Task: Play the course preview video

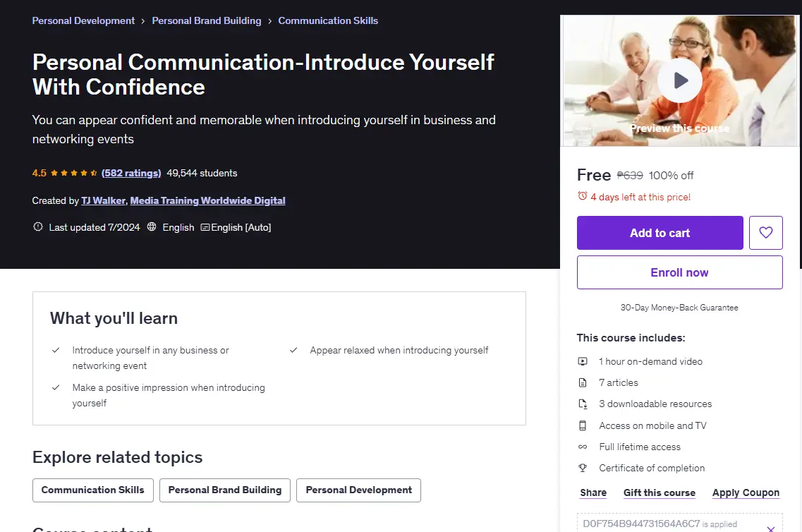Action: tap(680, 80)
